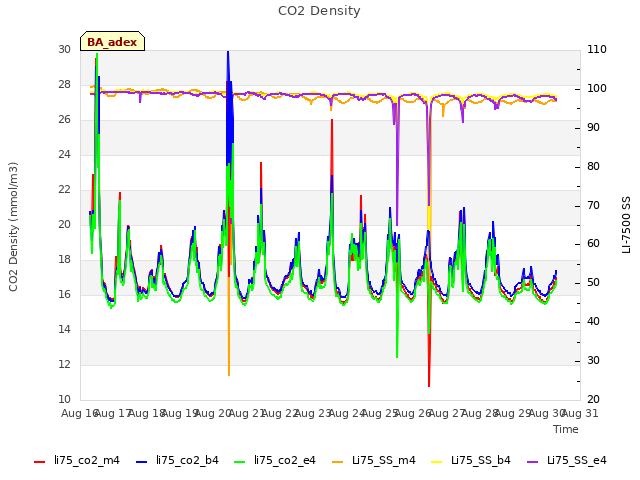Toggle the Li75_SS_m4 legend entry

373,461
